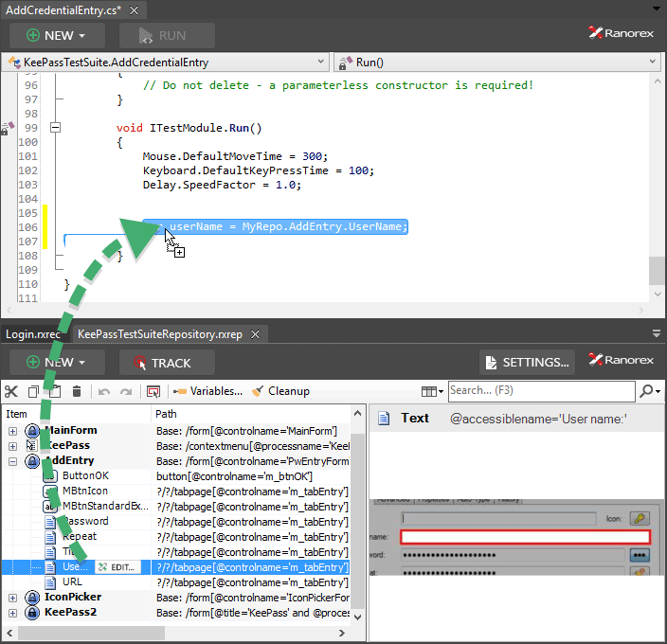This screenshot has width=667, height=644.
Task: Click the Ranorex logo in repository toolbar
Action: [622, 360]
